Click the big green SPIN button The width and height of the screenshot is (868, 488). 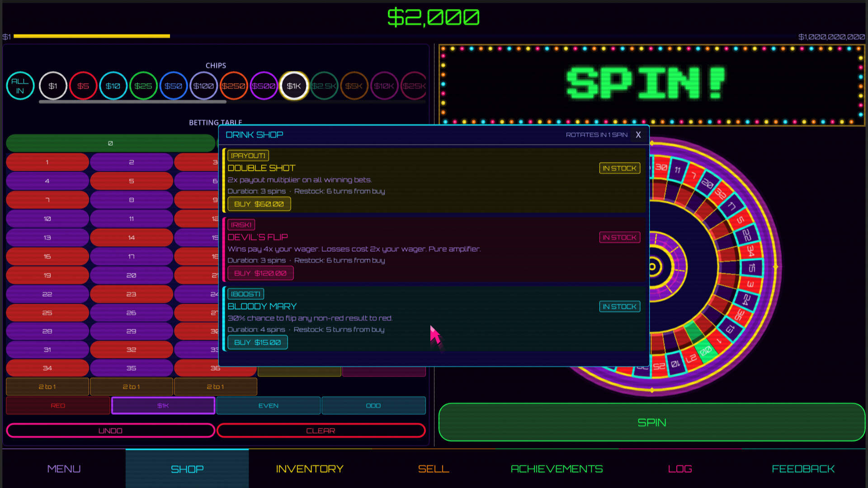pyautogui.click(x=652, y=422)
